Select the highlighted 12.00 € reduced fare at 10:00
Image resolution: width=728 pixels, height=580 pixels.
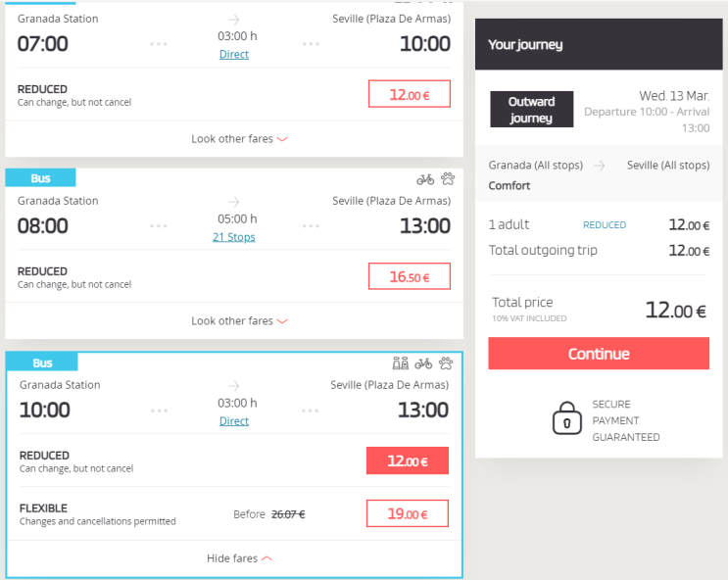pos(407,460)
